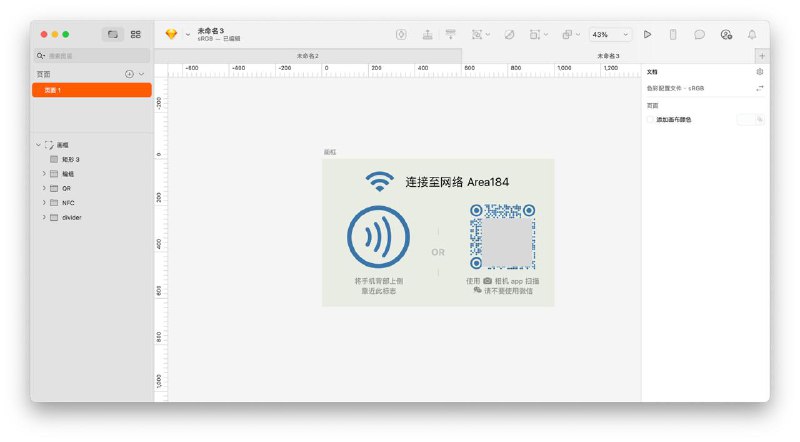Select the WeChat icon in QR caption
The image size is (800, 442).
click(x=478, y=290)
